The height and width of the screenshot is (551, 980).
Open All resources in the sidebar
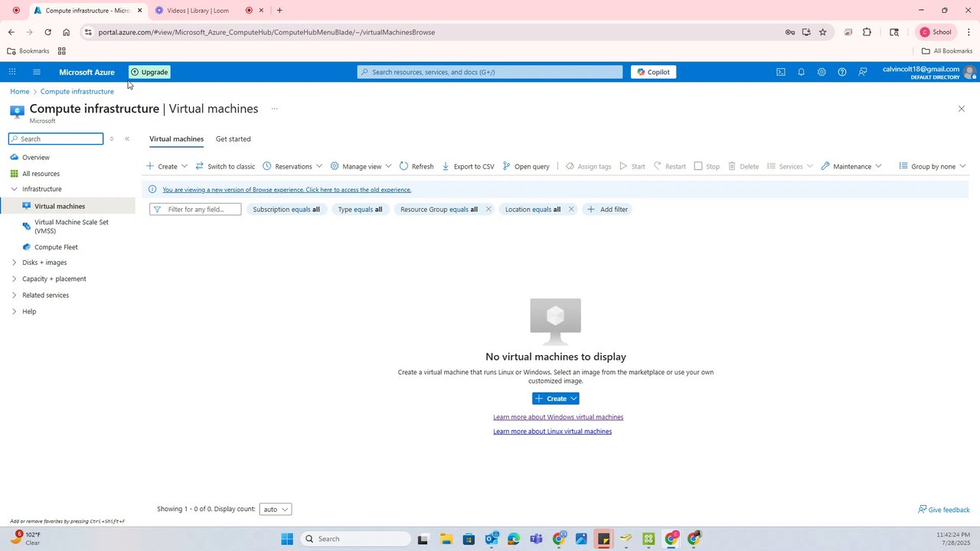click(x=41, y=174)
